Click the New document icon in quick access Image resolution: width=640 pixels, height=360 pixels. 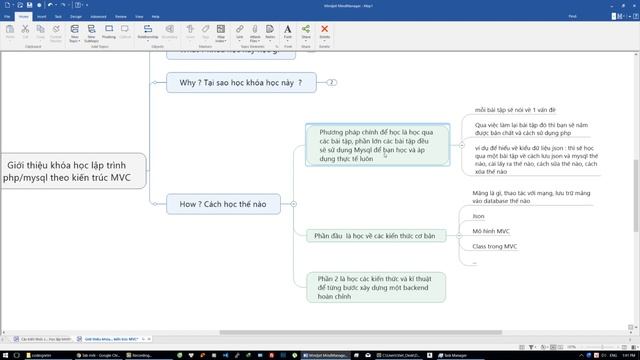point(7,5)
